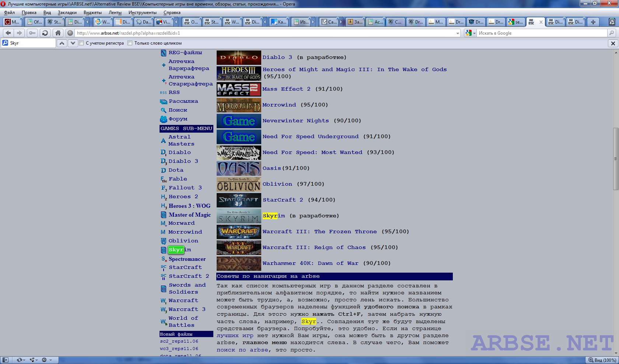The height and width of the screenshot is (364, 619).
Task: Open the Вид menu
Action: (x=47, y=13)
